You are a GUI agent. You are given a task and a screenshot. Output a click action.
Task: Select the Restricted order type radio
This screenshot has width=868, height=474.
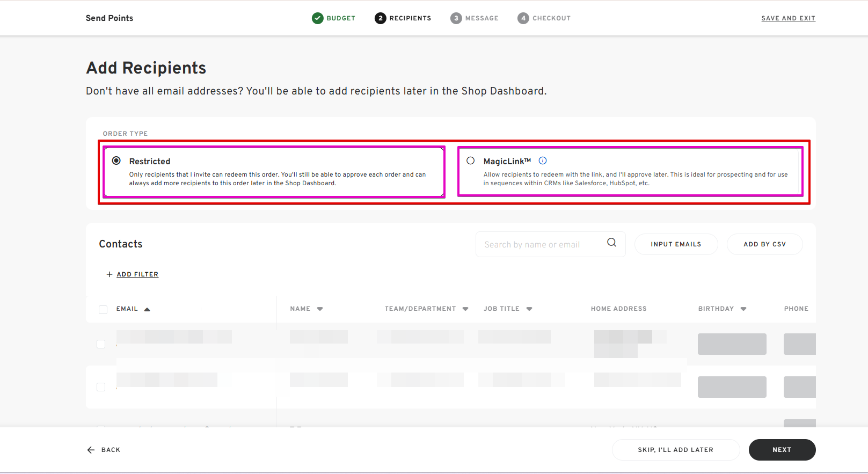point(116,161)
